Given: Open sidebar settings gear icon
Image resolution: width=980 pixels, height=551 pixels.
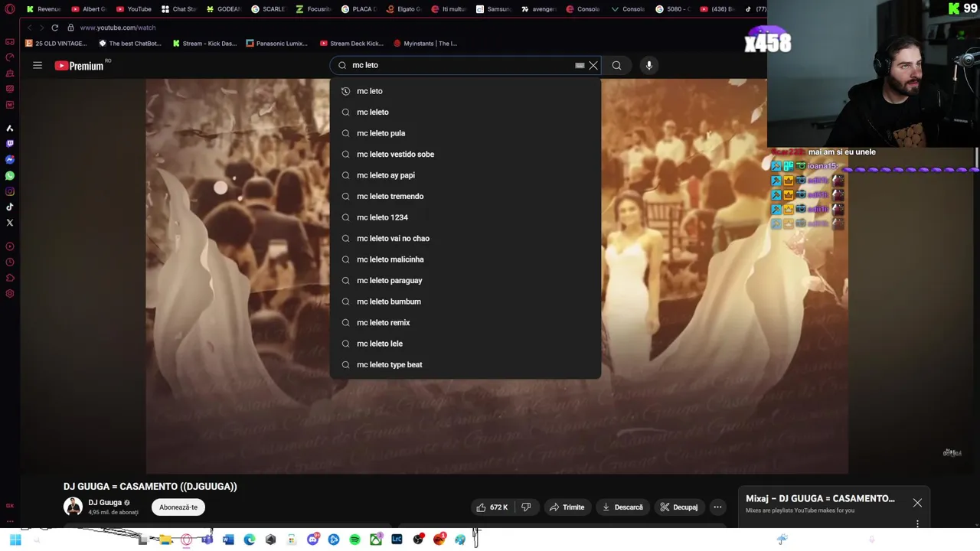Looking at the screenshot, I should click(x=10, y=294).
